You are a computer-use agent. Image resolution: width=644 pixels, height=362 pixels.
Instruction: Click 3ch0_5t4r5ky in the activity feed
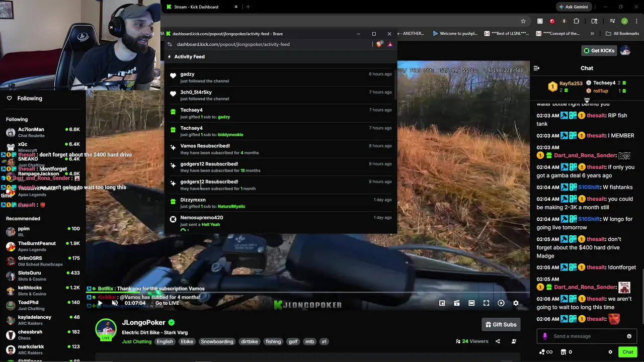(196, 92)
